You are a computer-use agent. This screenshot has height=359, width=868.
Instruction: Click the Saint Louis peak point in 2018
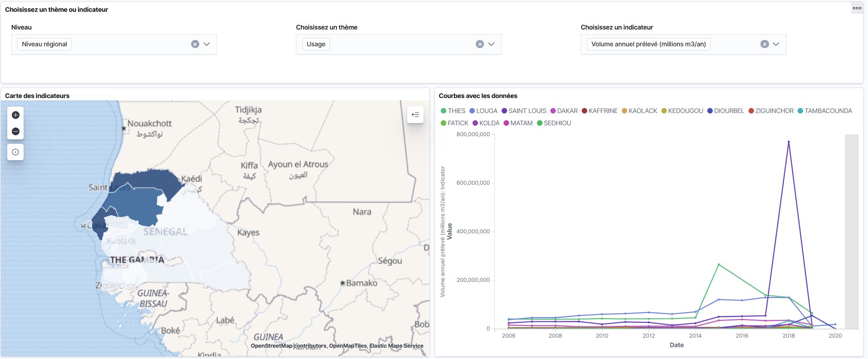(x=789, y=142)
